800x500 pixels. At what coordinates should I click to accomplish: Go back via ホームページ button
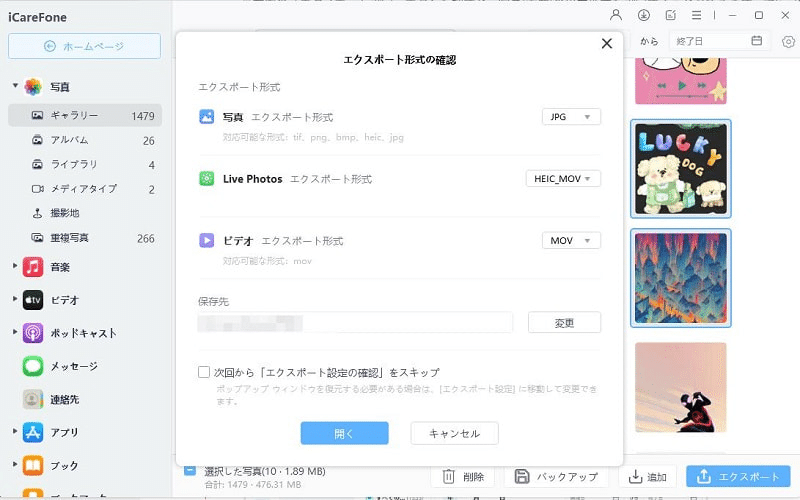point(85,46)
